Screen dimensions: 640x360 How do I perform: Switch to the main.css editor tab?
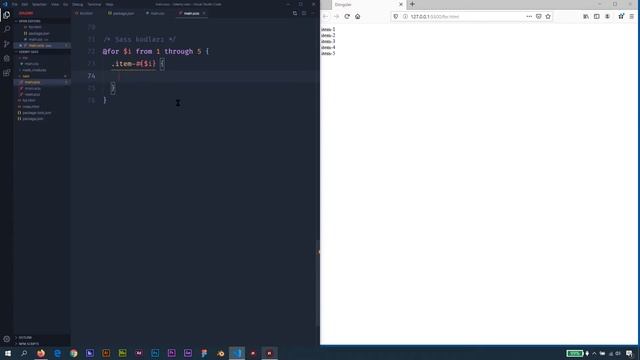coord(156,13)
